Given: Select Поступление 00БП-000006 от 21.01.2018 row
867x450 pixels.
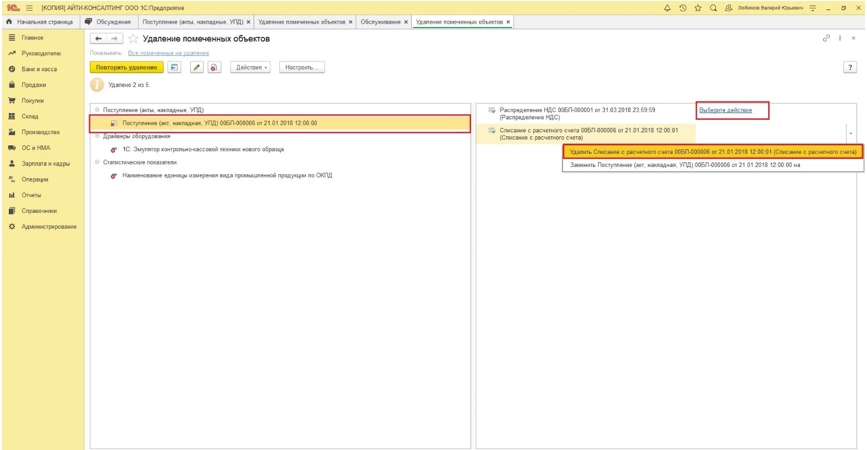Looking at the screenshot, I should point(280,123).
